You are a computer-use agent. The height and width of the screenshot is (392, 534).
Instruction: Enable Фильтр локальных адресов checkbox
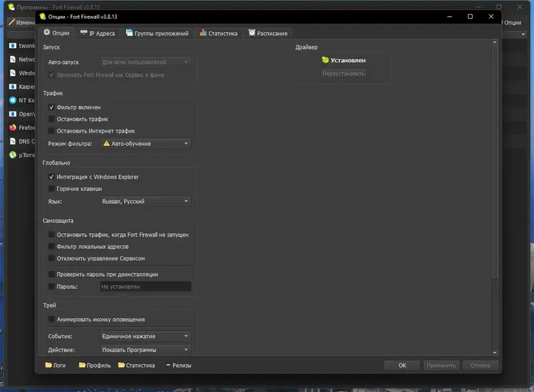point(51,247)
